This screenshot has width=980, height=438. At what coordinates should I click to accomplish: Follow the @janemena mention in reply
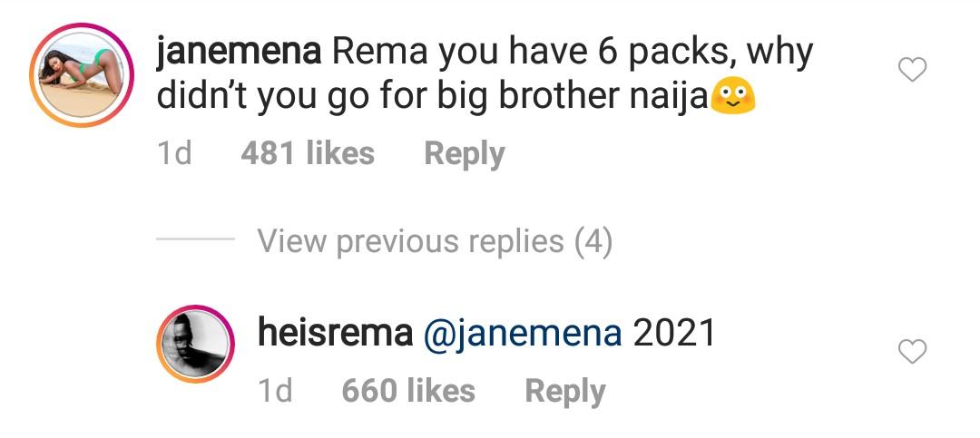(523, 335)
